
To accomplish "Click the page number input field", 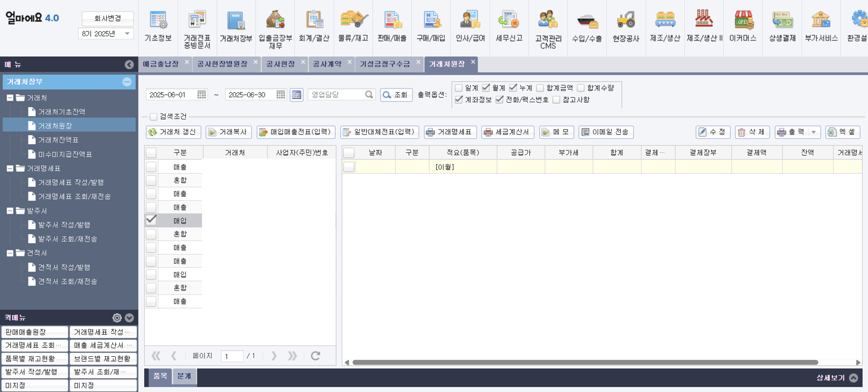I will 232,356.
